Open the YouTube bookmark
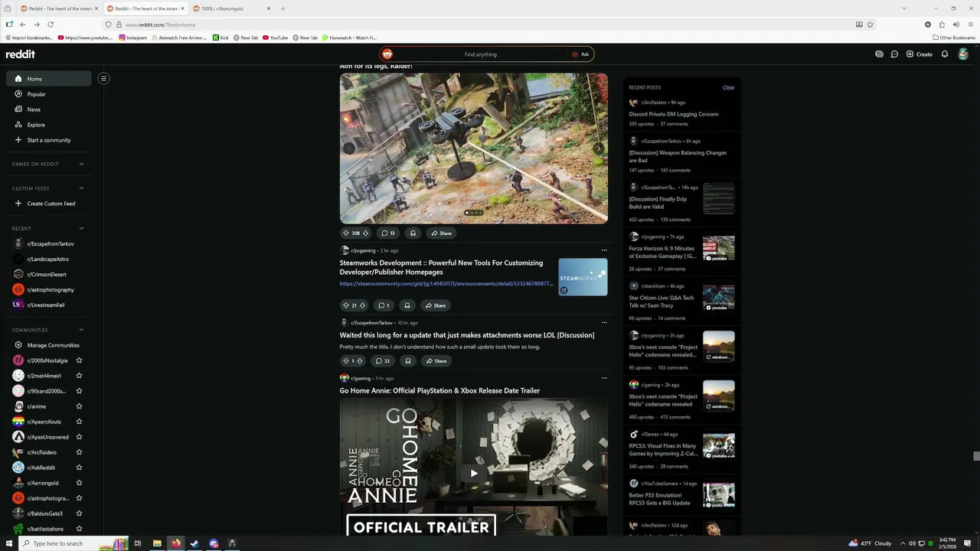Viewport: 980px width, 551px height. click(x=275, y=37)
